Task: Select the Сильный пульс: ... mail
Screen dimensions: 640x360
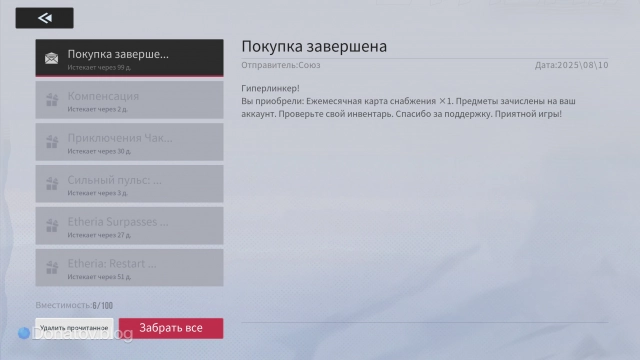Action: pos(129,184)
